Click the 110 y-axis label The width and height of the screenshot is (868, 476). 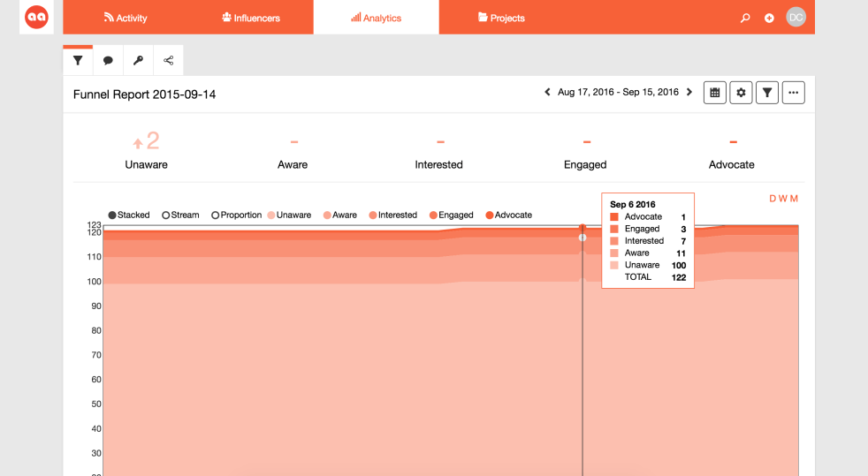94,257
